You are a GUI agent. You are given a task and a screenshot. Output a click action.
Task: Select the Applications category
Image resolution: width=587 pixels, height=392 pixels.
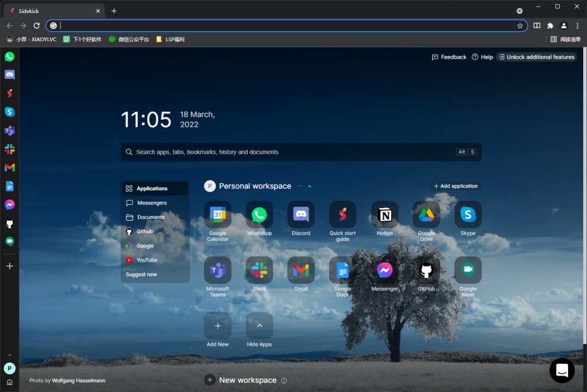pyautogui.click(x=155, y=188)
